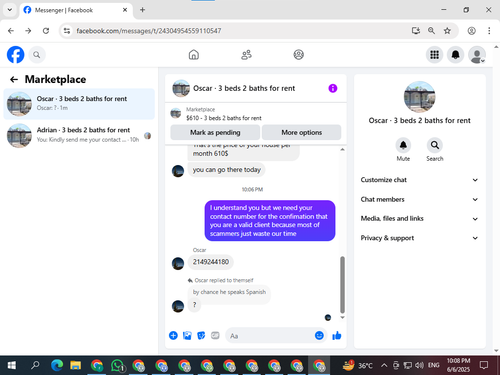Open a new browser tab

[142, 10]
